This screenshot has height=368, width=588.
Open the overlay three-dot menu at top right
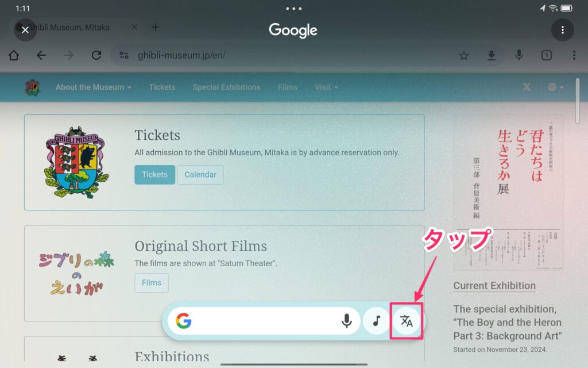pos(563,30)
